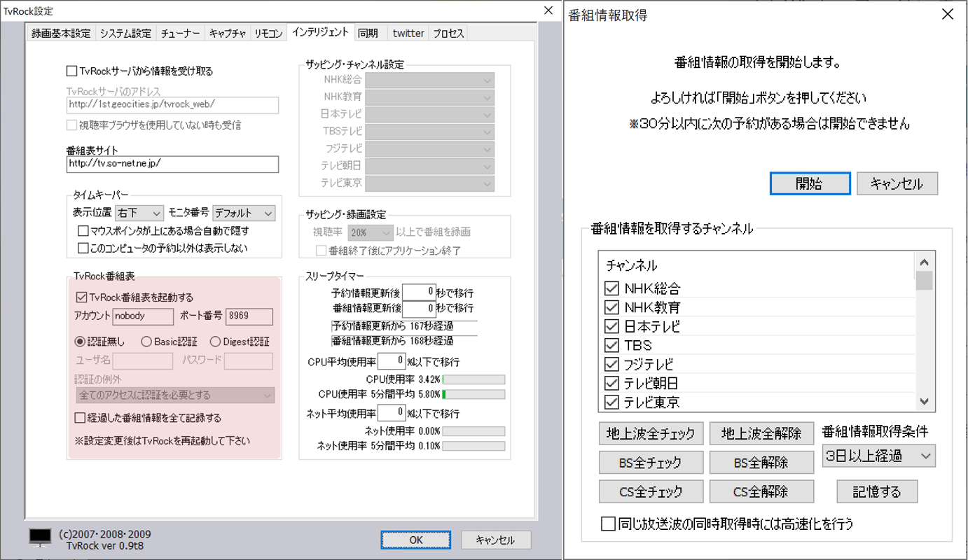Close the 番組情報取得 dialog

click(x=947, y=14)
